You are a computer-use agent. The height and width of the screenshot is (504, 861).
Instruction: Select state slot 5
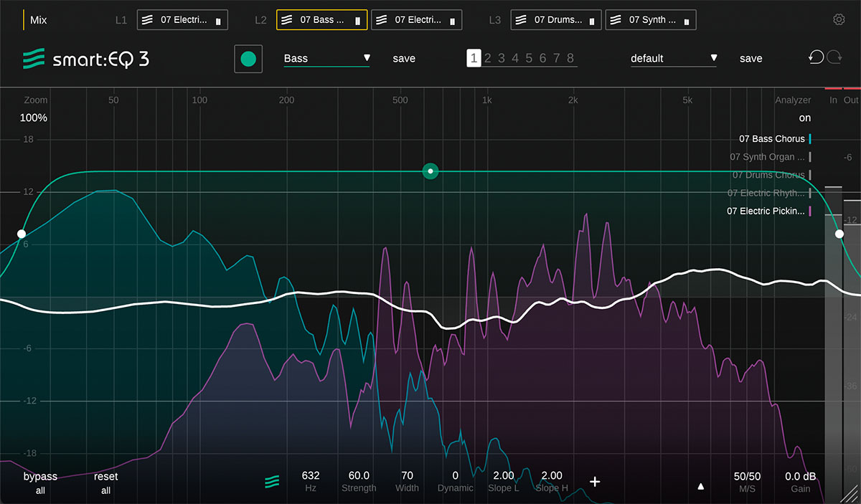(529, 59)
